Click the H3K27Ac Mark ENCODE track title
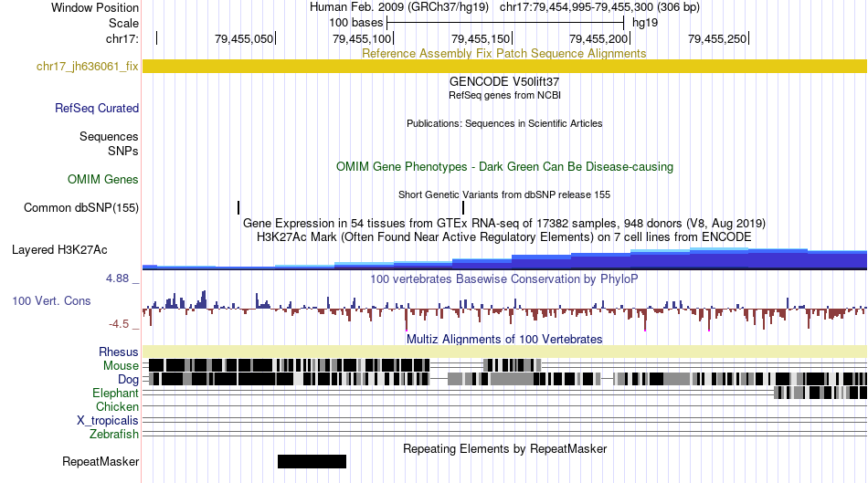 point(504,236)
